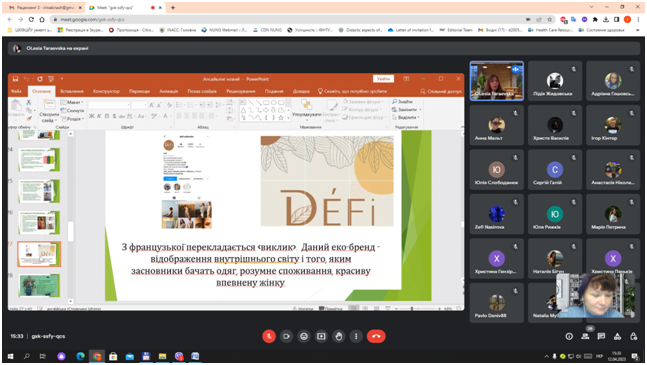Unmute the microphone in Meet controls
Viewport: 647px width, 365px height.
pyautogui.click(x=269, y=336)
